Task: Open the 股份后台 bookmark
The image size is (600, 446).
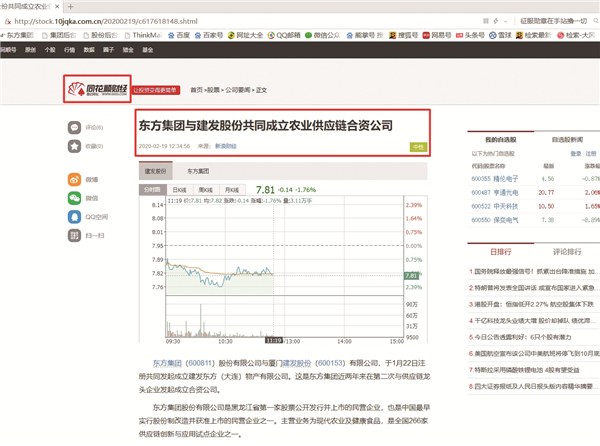Action: pos(101,35)
